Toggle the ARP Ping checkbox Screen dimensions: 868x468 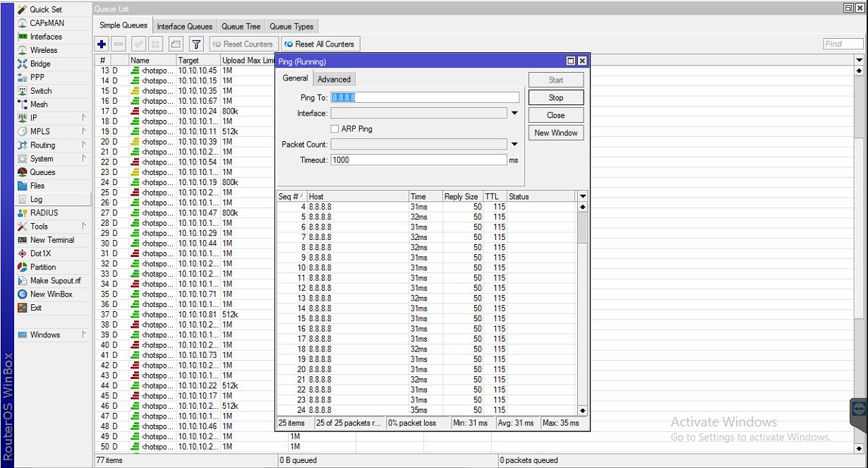(x=334, y=129)
